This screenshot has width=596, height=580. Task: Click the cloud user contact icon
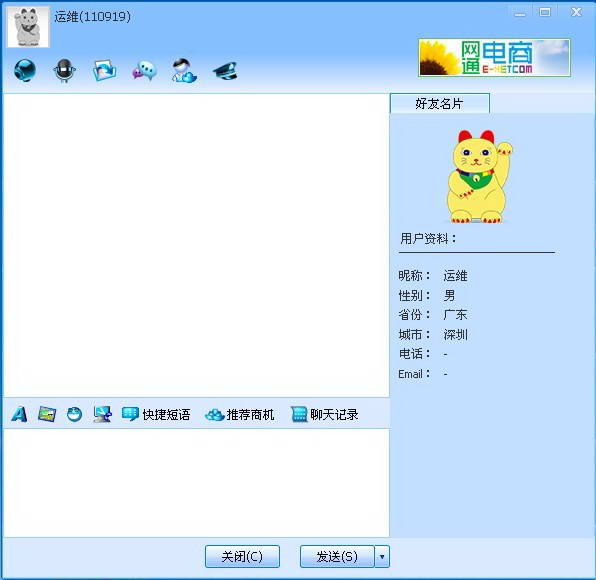184,70
